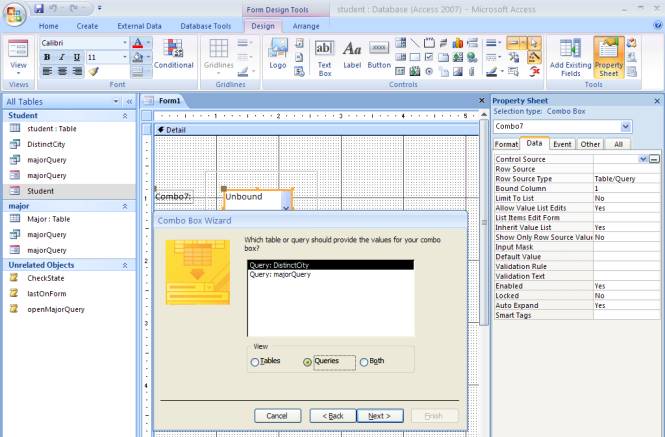Toggle bold formatting

[47, 57]
